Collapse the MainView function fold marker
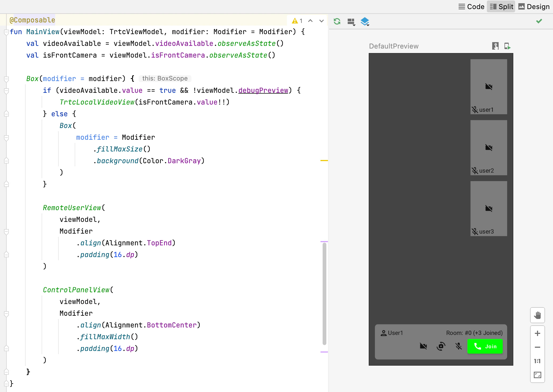Viewport: 553px width, 392px height. tap(6, 32)
